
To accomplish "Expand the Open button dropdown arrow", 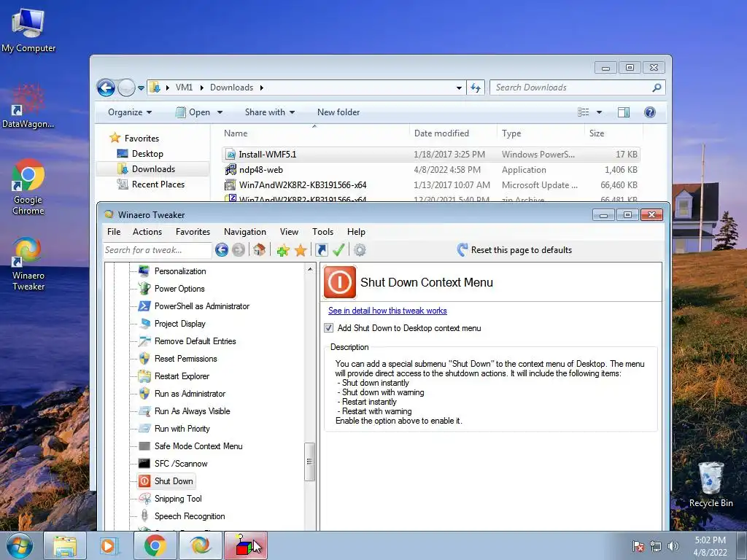I will tap(220, 112).
